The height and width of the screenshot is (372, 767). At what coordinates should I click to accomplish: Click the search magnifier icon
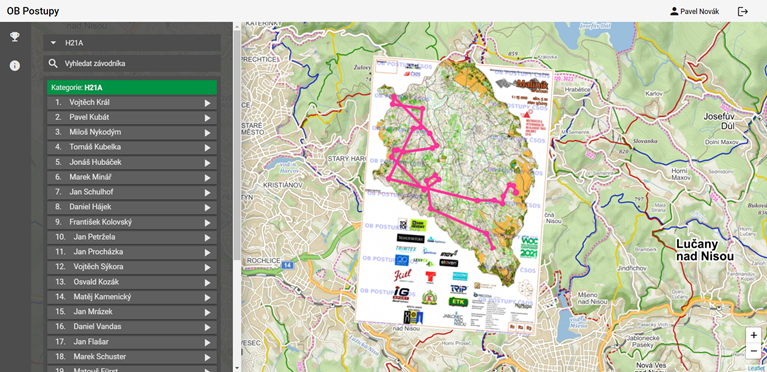pos(53,64)
